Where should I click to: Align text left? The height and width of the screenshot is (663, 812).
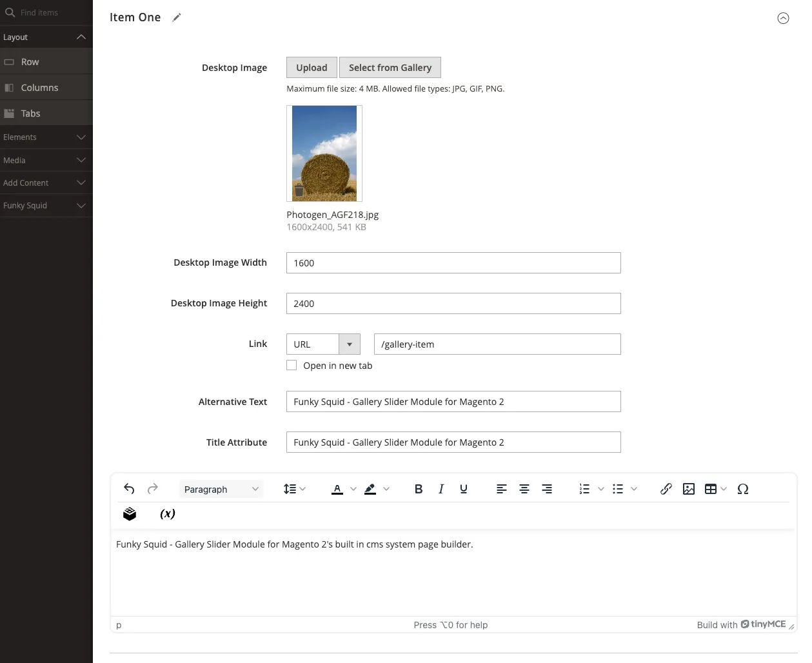502,489
